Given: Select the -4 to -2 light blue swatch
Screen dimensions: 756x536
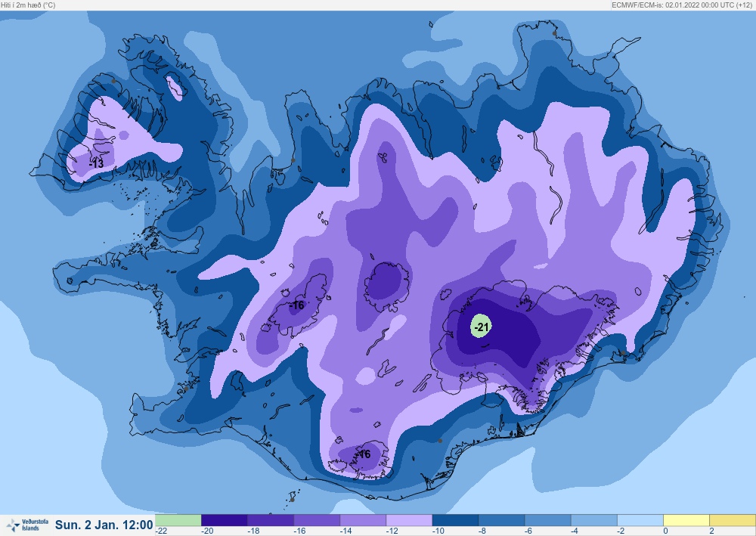Looking at the screenshot, I should click(x=594, y=520).
